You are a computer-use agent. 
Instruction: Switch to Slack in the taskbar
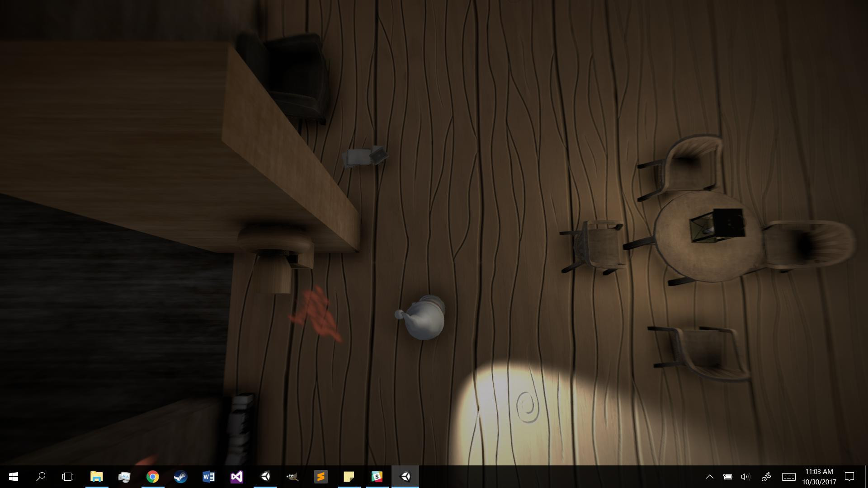377,477
